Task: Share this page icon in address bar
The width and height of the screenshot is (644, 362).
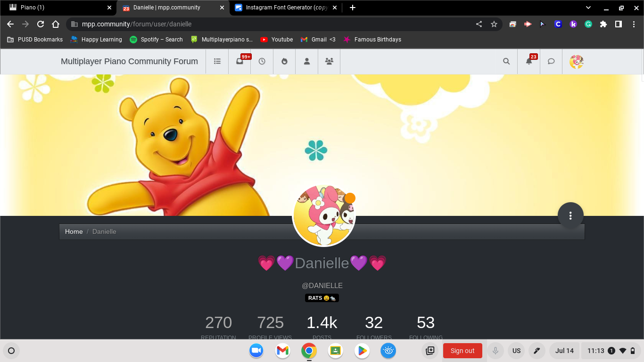Action: 479,24
